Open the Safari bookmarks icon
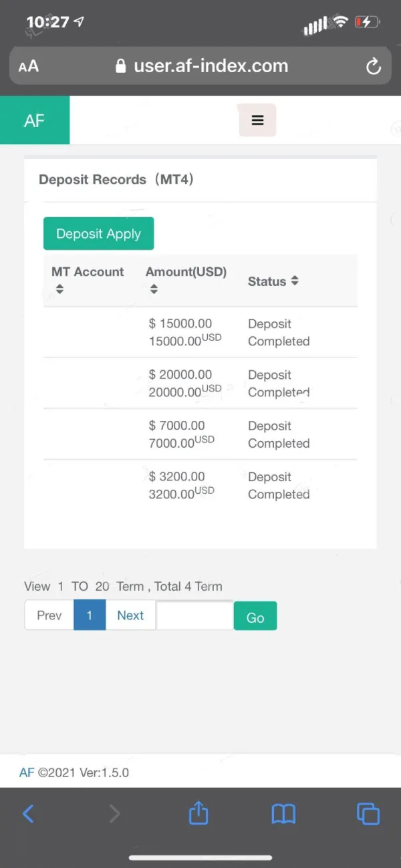 click(283, 813)
